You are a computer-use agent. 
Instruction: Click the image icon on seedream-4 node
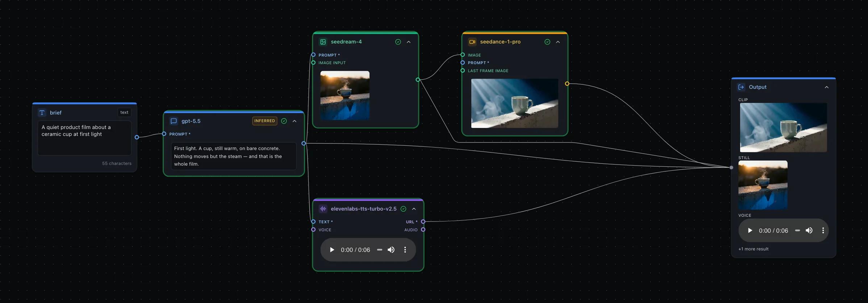coord(323,42)
